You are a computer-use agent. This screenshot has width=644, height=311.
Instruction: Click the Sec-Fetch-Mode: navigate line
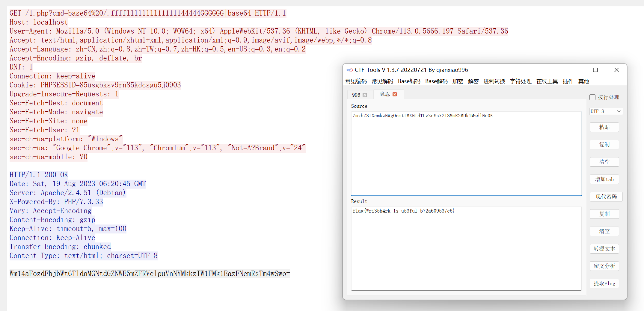56,112
